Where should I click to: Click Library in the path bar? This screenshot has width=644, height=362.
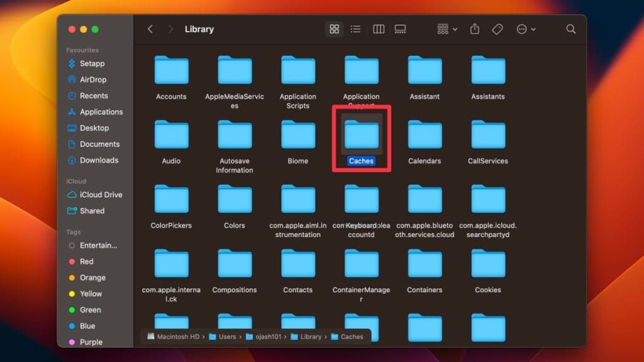pyautogui.click(x=306, y=337)
